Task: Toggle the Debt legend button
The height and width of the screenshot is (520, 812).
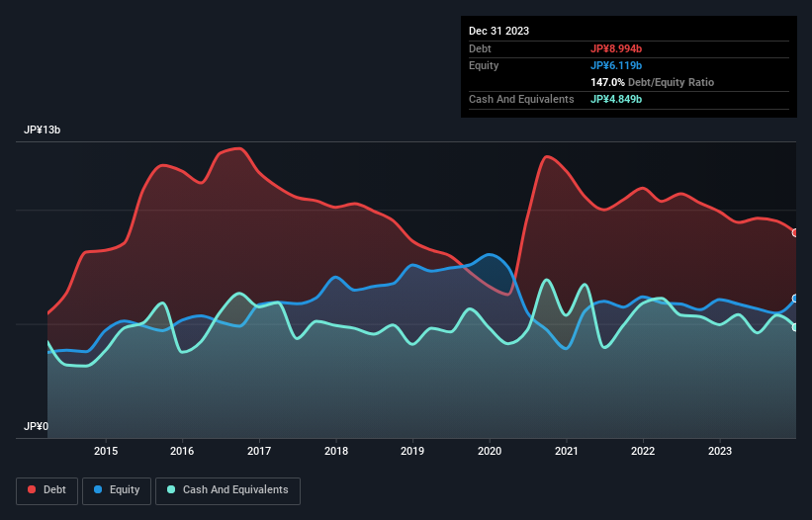Action: click(x=46, y=490)
